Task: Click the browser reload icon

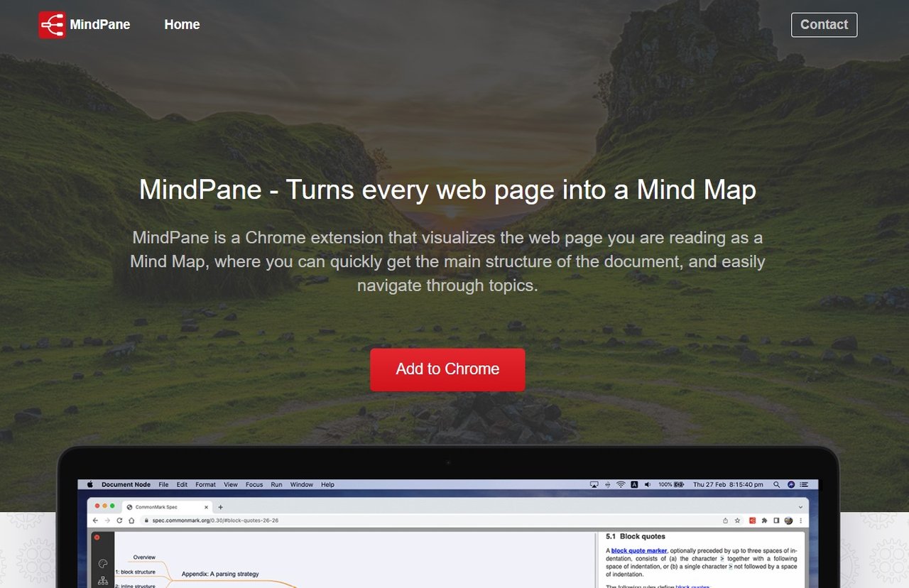Action: (x=119, y=521)
